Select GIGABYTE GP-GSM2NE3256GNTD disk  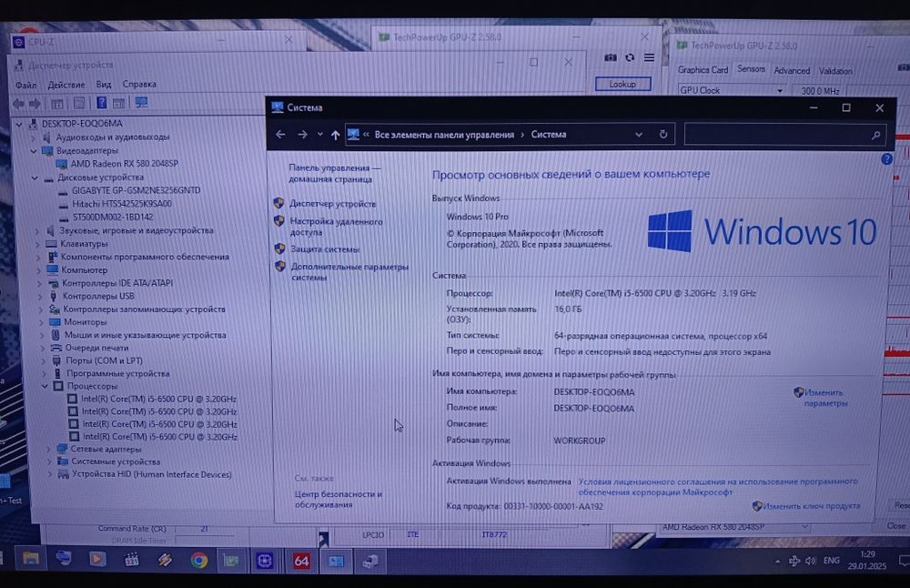tap(136, 190)
